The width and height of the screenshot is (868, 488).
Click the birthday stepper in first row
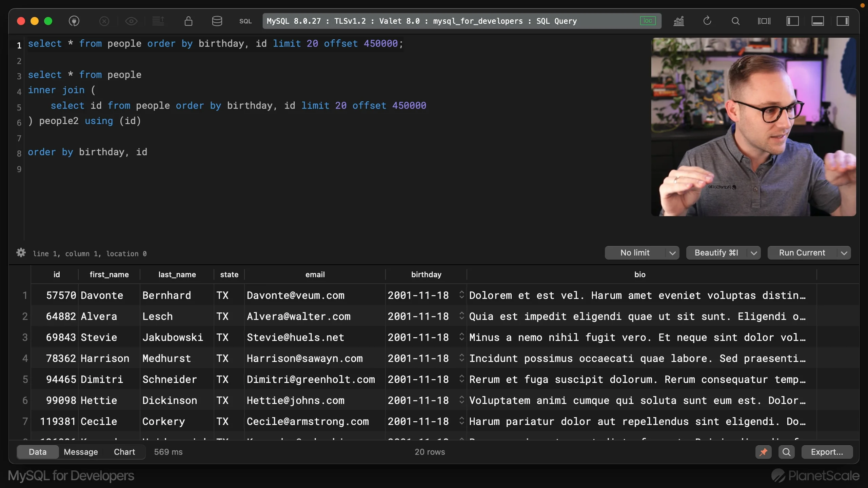point(461,295)
